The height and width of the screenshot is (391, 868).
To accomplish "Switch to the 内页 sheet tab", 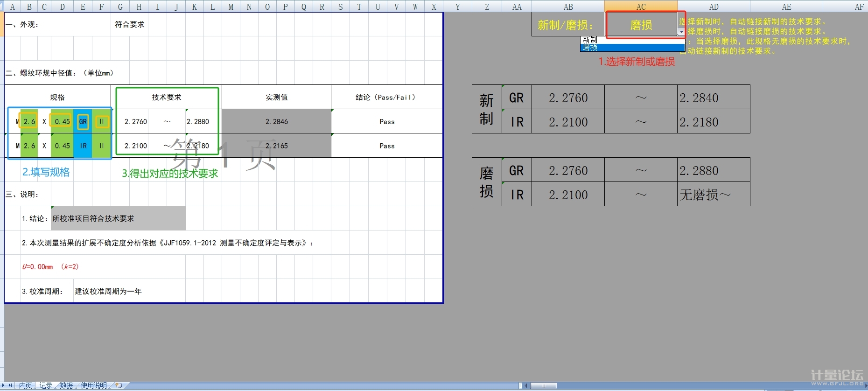I will (26, 385).
